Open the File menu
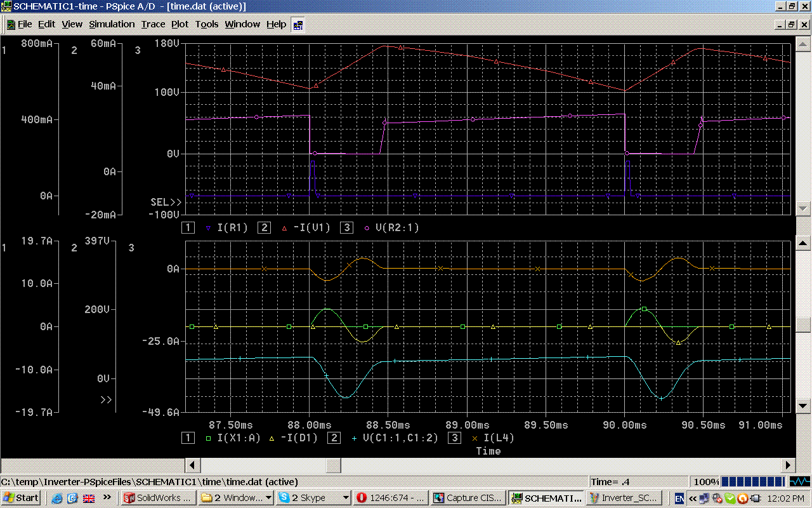This screenshot has width=812, height=508. [25, 24]
